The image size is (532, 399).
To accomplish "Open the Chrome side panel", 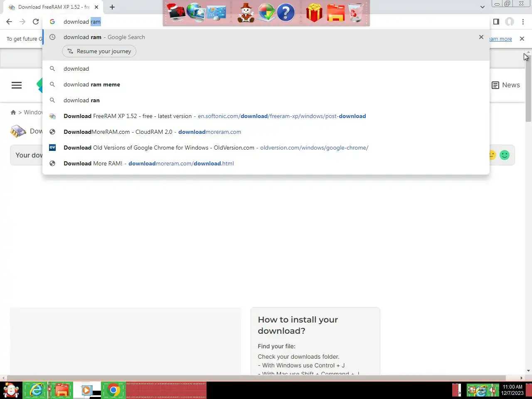I will [496, 22].
